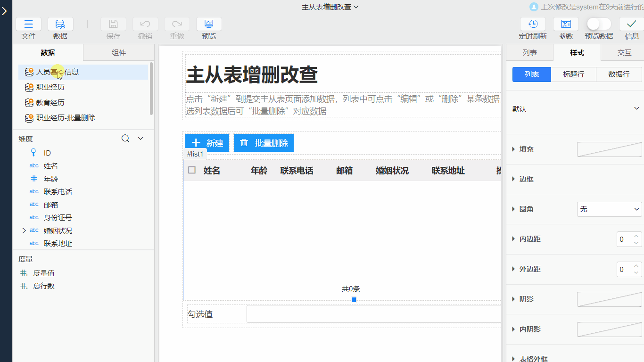This screenshot has width=644, height=362.
Task: Click the 保存 save icon
Action: coord(113,24)
